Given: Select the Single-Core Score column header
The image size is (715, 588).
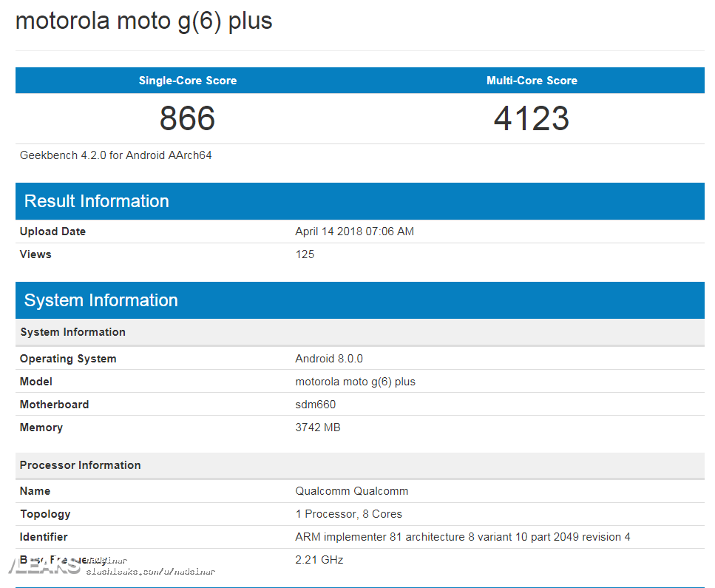Looking at the screenshot, I should click(x=187, y=81).
